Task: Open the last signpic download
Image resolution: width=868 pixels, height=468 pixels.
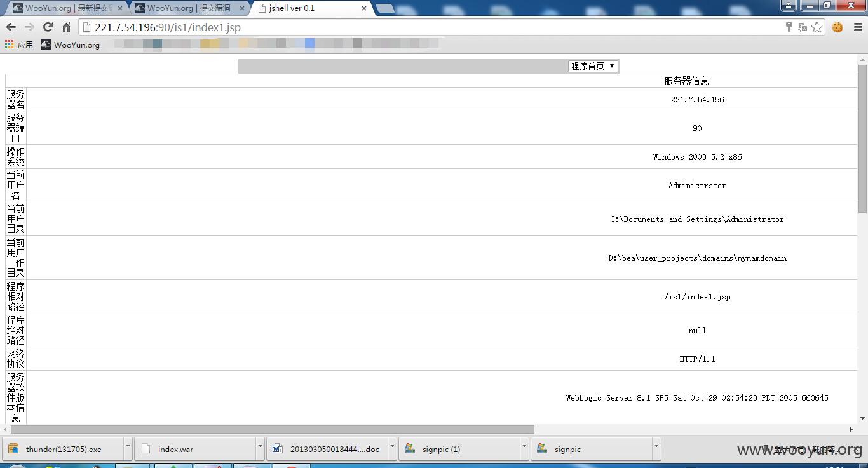Action: (592, 449)
